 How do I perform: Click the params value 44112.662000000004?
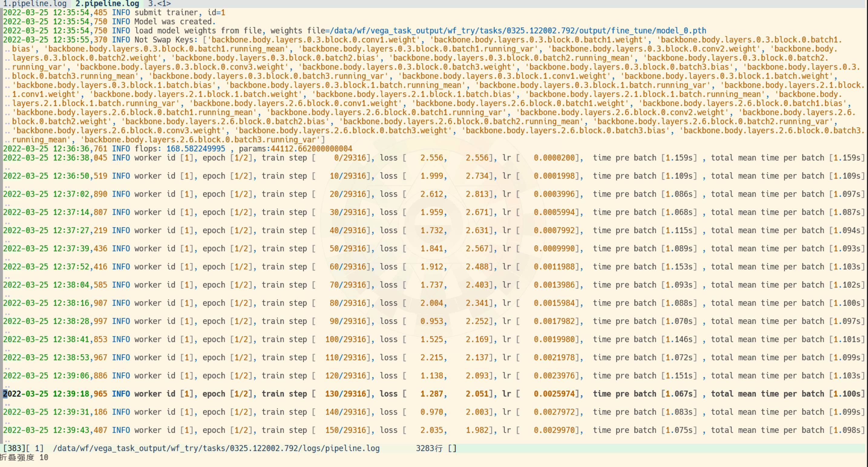311,149
